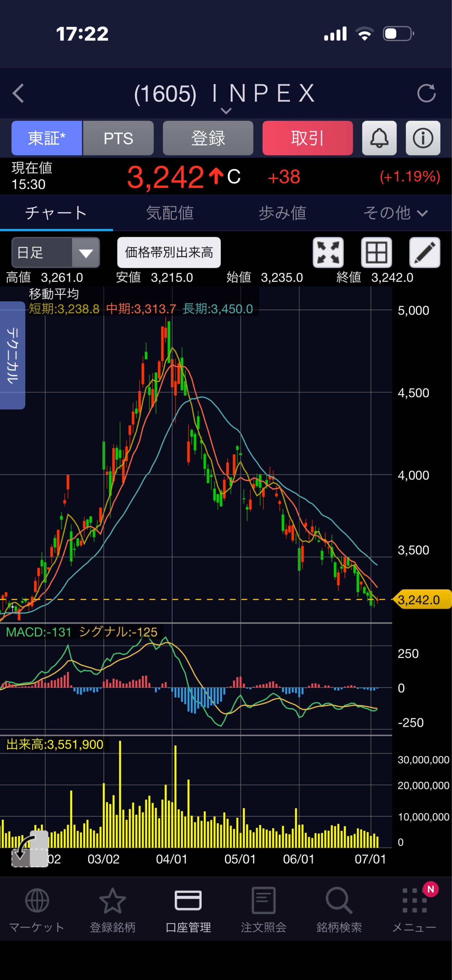This screenshot has height=980, width=452.
Task: Tap the back arrow icon
Action: pyautogui.click(x=18, y=93)
